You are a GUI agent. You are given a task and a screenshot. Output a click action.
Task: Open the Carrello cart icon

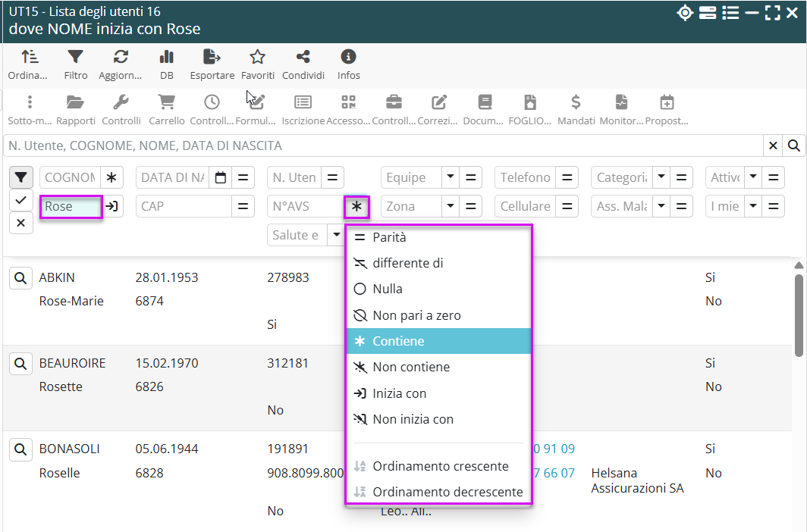click(x=166, y=102)
